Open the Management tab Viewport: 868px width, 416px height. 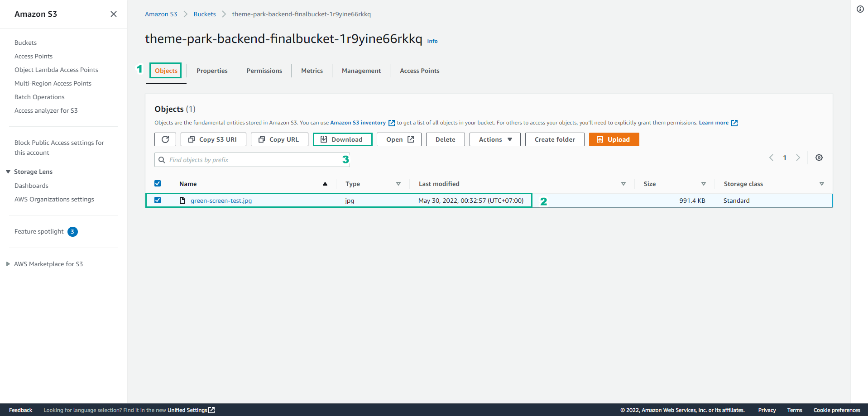click(361, 71)
